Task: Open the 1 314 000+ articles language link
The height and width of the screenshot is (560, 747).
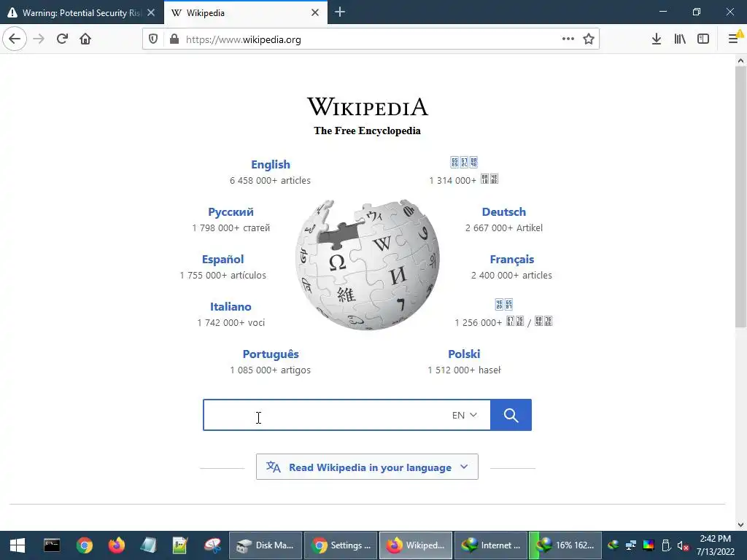Action: 464,163
